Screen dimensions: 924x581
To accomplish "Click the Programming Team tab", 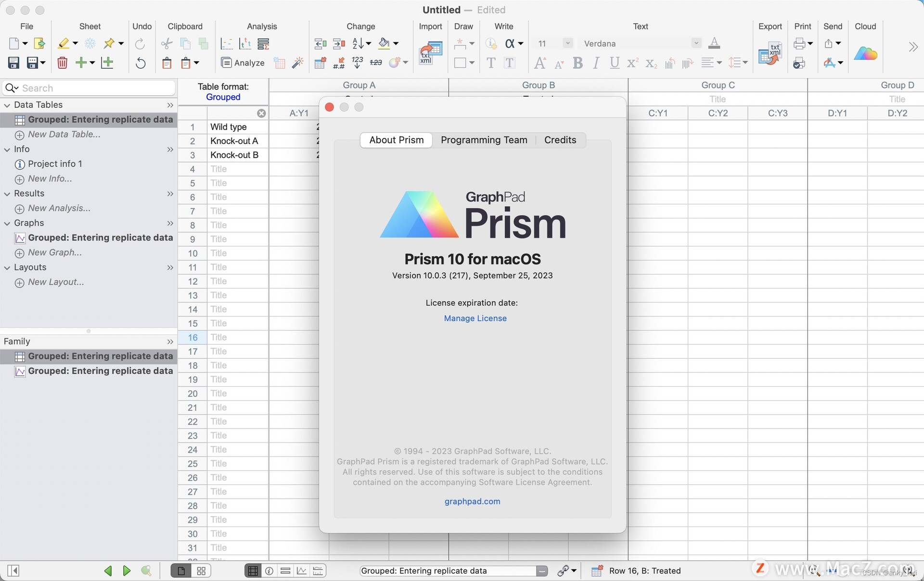I will [484, 139].
